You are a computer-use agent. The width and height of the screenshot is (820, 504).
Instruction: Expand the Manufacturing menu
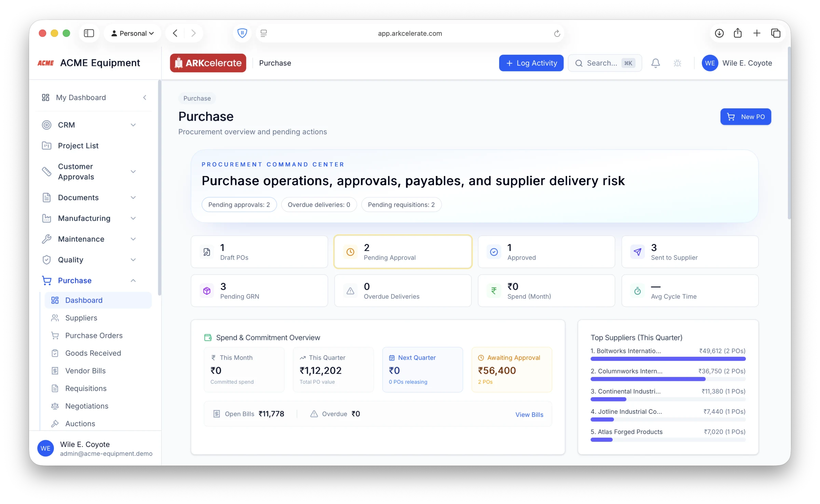(x=133, y=218)
